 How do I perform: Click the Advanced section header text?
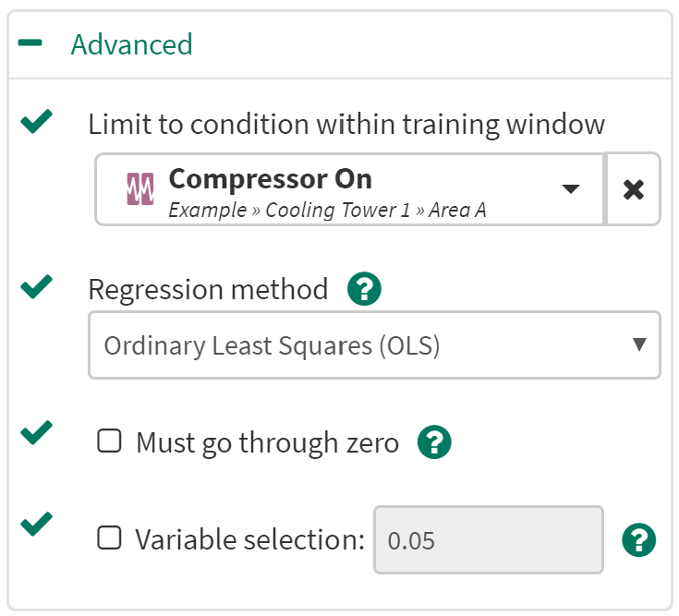pyautogui.click(x=131, y=44)
